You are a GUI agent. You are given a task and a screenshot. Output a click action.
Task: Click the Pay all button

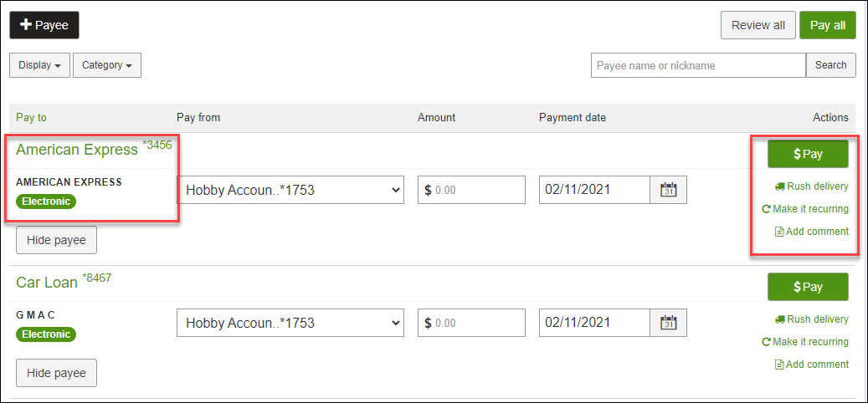pyautogui.click(x=828, y=25)
